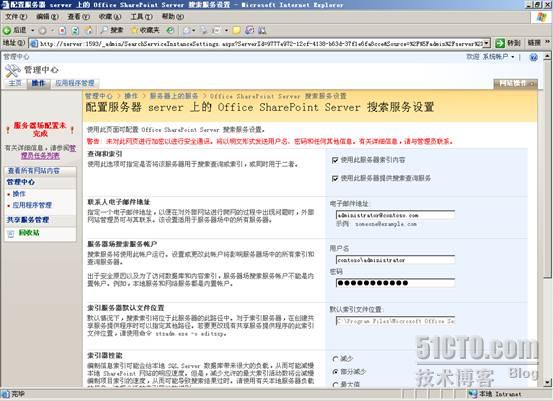Switch to the 应用程序管理 tab
This screenshot has height=401, width=553.
coord(75,83)
